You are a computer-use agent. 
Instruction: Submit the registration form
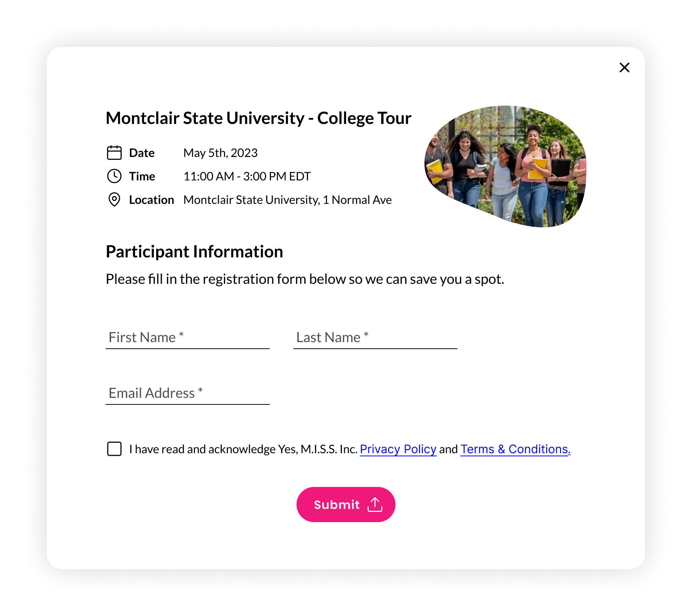click(x=346, y=505)
